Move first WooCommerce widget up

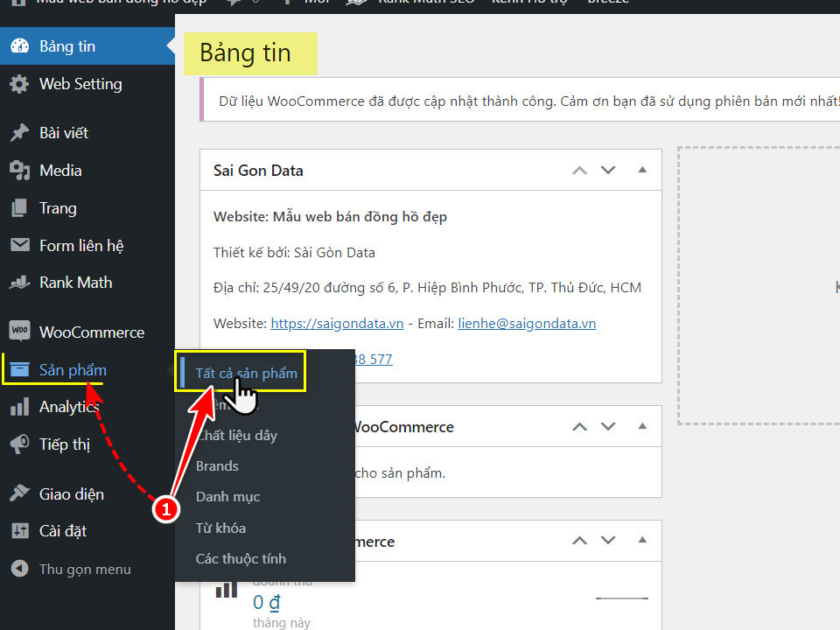579,426
